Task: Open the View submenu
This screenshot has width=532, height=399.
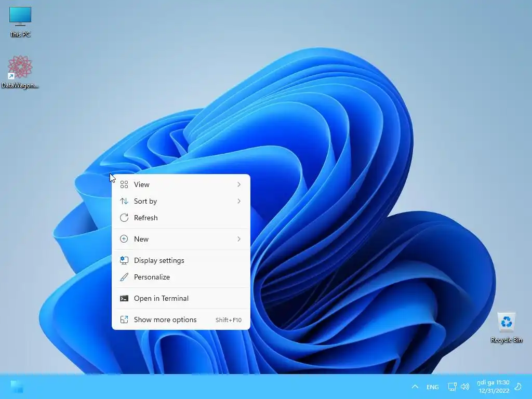Action: [181, 184]
